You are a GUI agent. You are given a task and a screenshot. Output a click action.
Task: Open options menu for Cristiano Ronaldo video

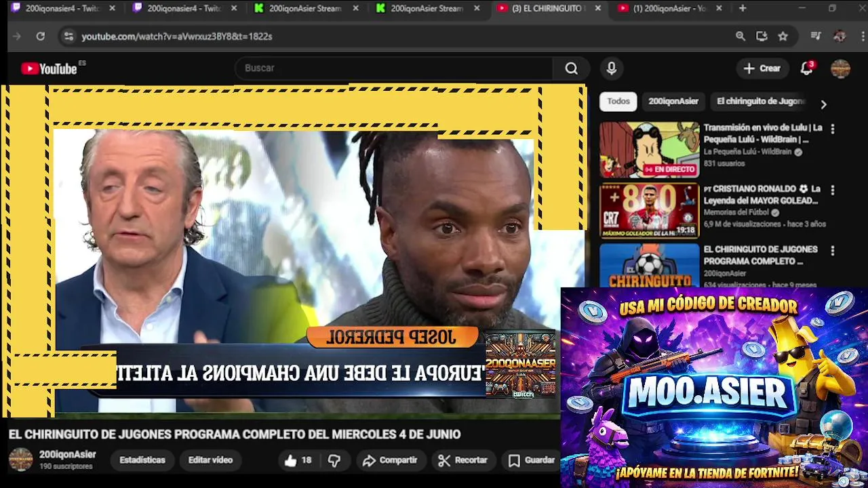(x=833, y=190)
